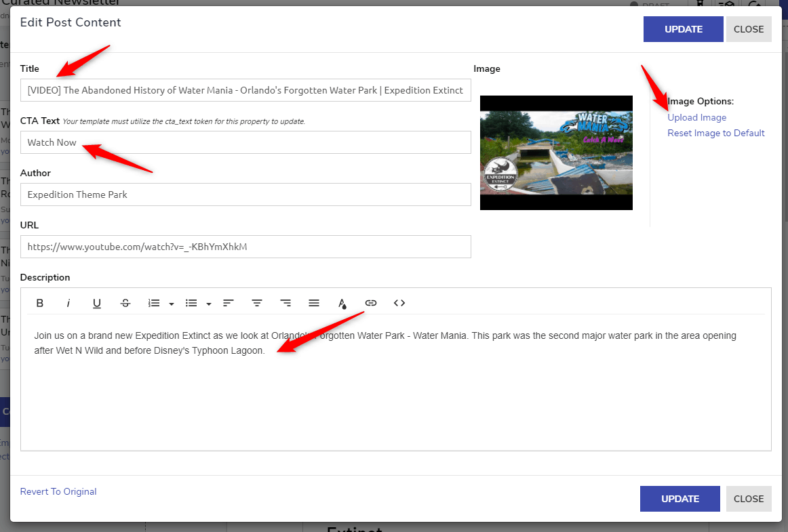Click Reset Image to Default link
This screenshot has height=532, width=788.
pos(716,133)
